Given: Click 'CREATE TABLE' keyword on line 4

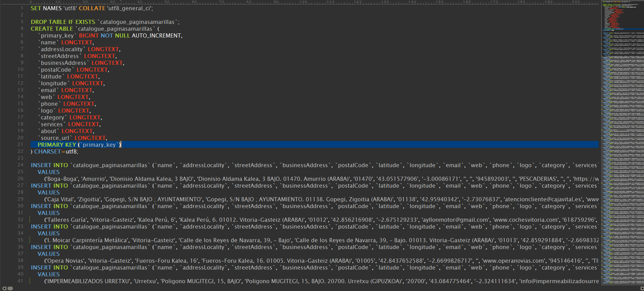Looking at the screenshot, I should click(52, 29).
